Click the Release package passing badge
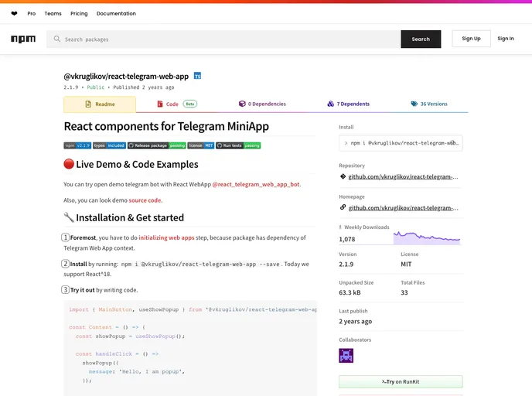This screenshot has height=396, width=532. pyautogui.click(x=157, y=145)
